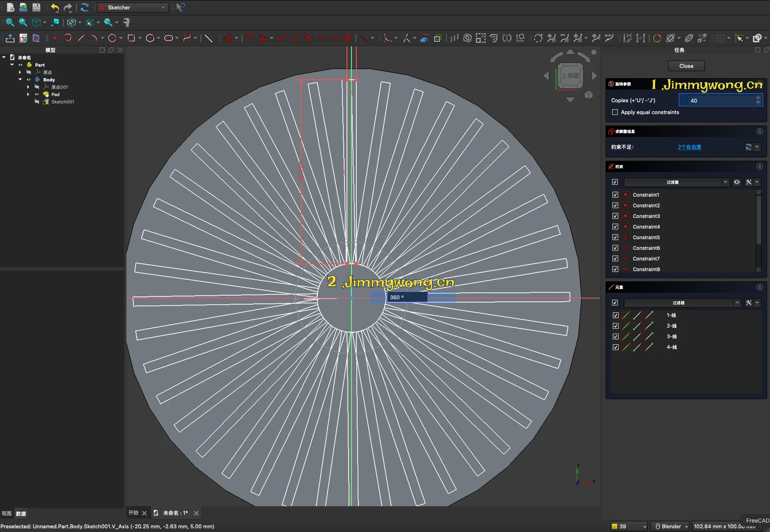Uncheck the 1-线 element checkbox
This screenshot has height=532, width=770.
615,315
